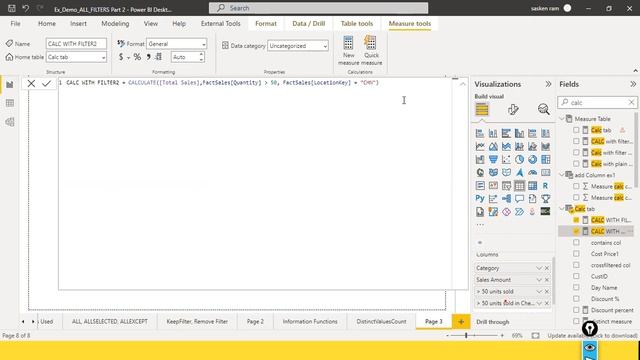The width and height of the screenshot is (640, 360).
Task: Select the Funnel visual icon
Action: coord(493,159)
